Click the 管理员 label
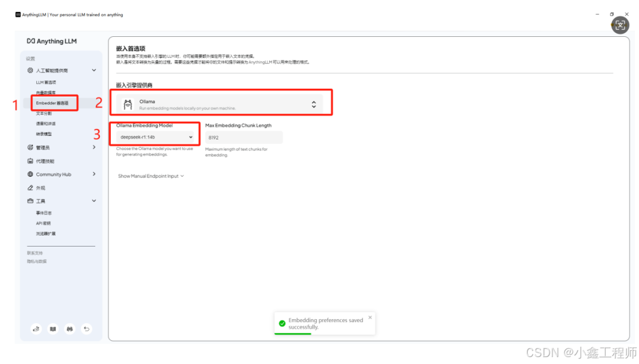The height and width of the screenshot is (364, 639). pyautogui.click(x=43, y=148)
